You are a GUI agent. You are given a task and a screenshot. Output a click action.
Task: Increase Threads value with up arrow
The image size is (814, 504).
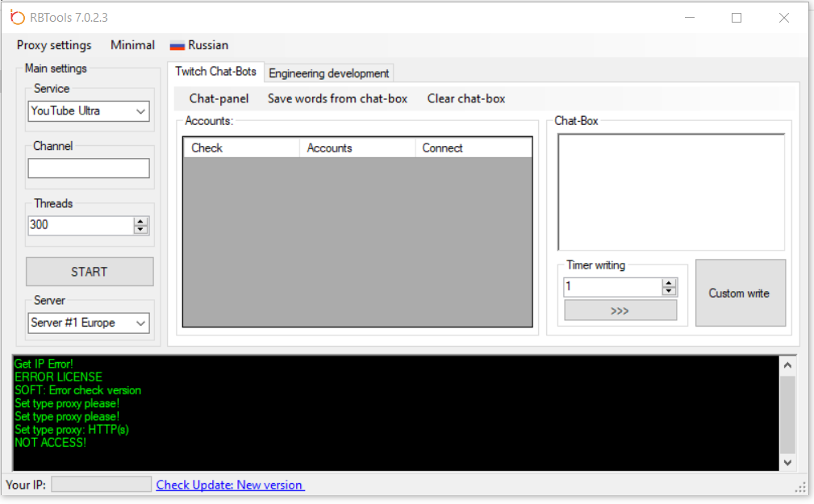(x=141, y=221)
